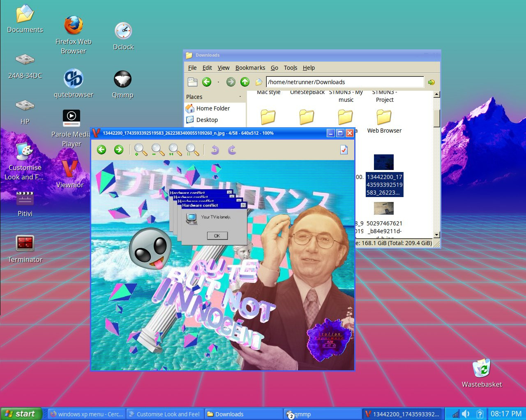Go to the next image in Viewnior
The height and width of the screenshot is (420, 526).
(118, 150)
